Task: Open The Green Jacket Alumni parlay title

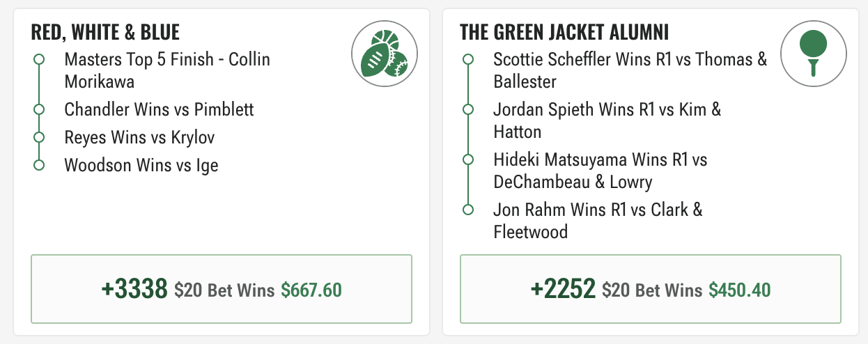Action: click(565, 32)
